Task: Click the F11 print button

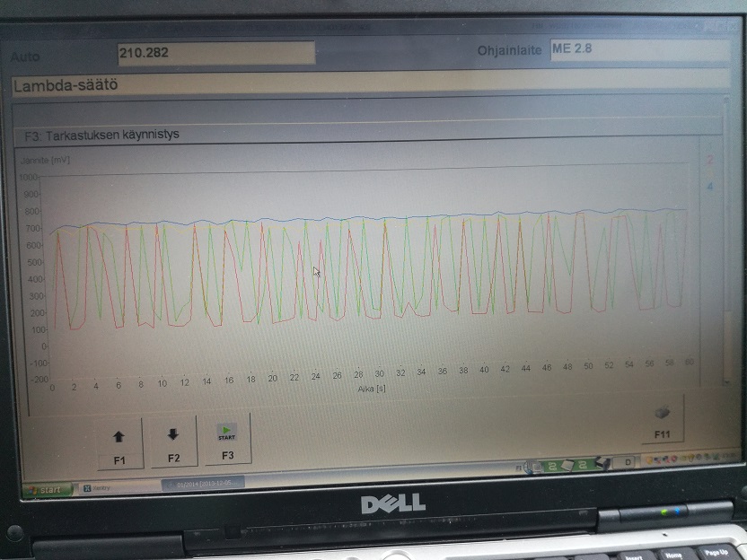Action: [662, 420]
